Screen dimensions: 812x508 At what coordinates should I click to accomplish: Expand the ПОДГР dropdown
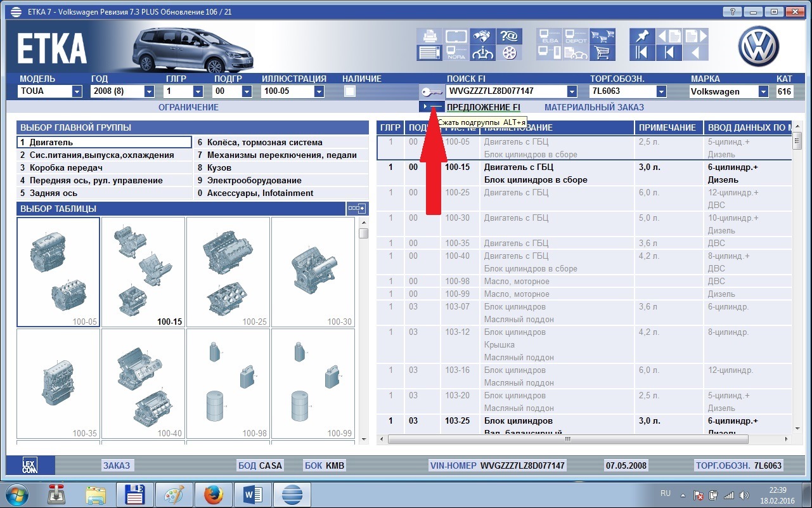point(246,91)
